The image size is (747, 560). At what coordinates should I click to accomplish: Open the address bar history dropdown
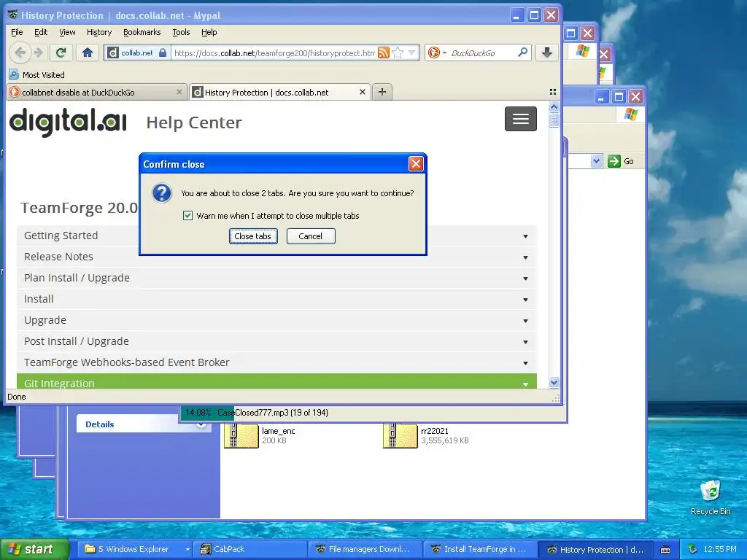coord(412,52)
